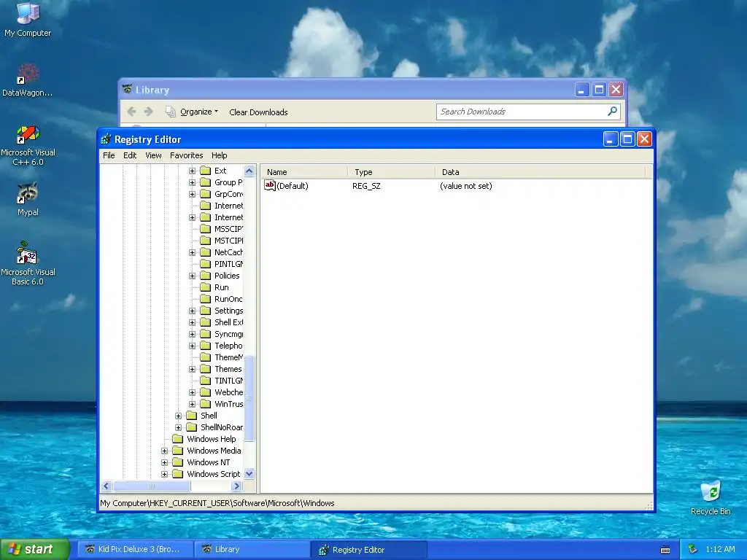The width and height of the screenshot is (747, 560).
Task: Click the tree scroll left arrow
Action: [x=107, y=486]
